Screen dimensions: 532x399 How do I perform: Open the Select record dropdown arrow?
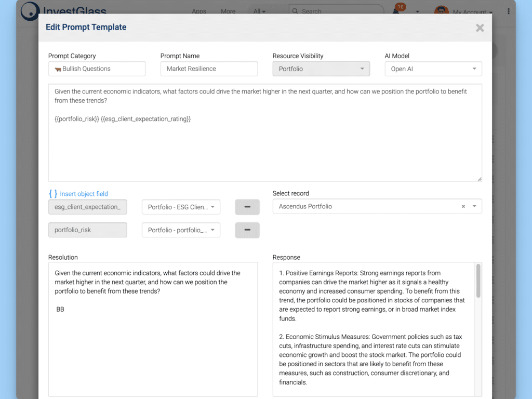(x=474, y=207)
